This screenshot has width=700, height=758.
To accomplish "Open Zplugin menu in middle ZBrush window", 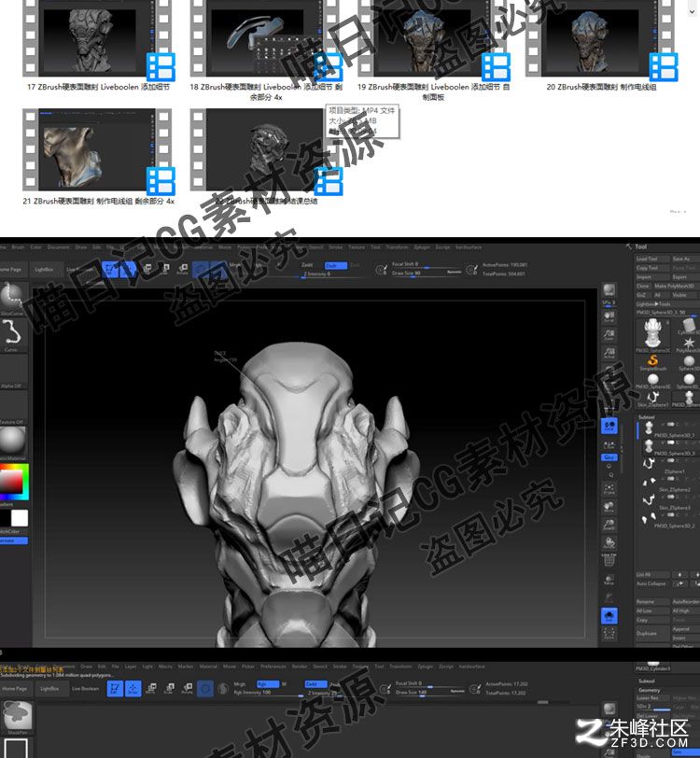I will click(422, 247).
